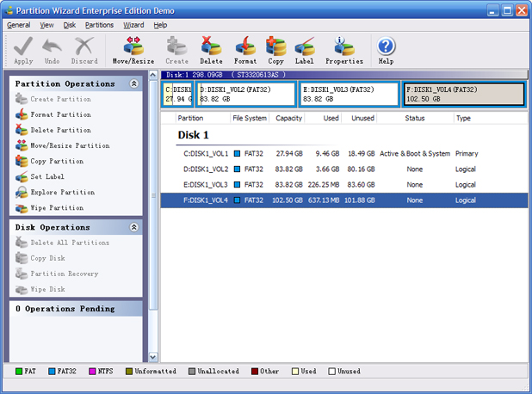This screenshot has width=532, height=394.
Task: Click the Partition Recovery sidebar icon
Action: [x=22, y=274]
